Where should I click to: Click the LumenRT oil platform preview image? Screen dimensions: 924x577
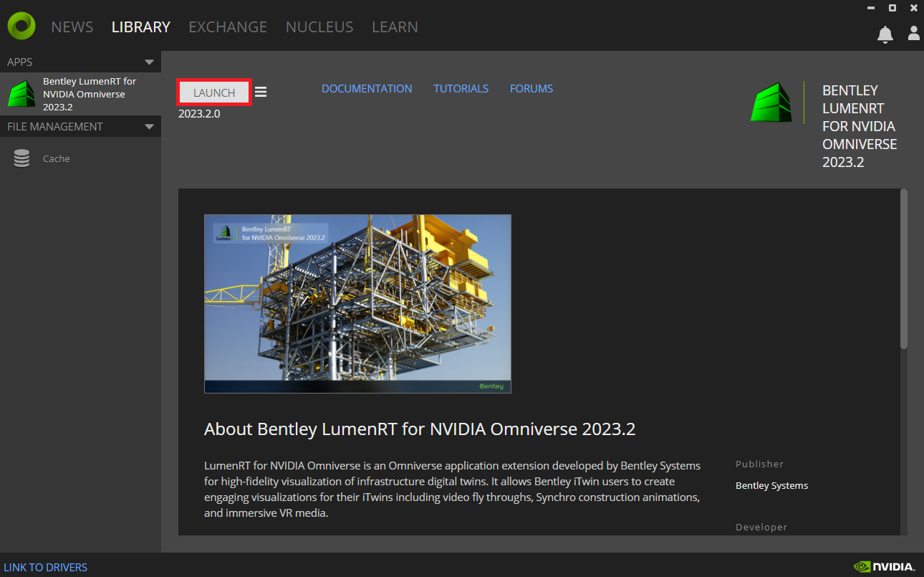click(357, 303)
